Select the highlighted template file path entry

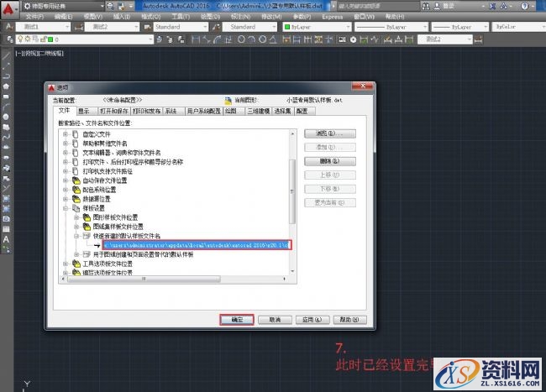pos(197,245)
